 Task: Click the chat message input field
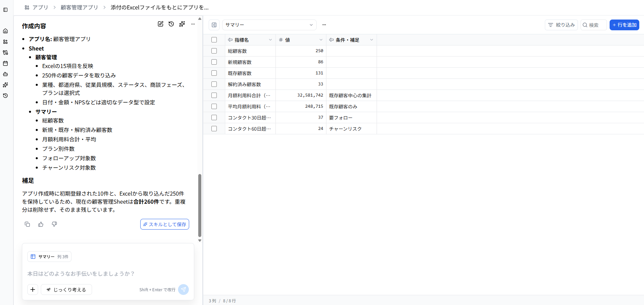tap(108, 274)
